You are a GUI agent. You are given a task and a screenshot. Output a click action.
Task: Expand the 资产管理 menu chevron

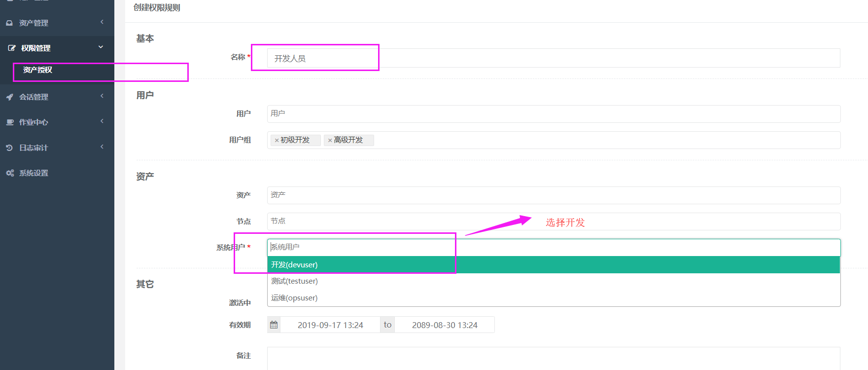(x=102, y=22)
